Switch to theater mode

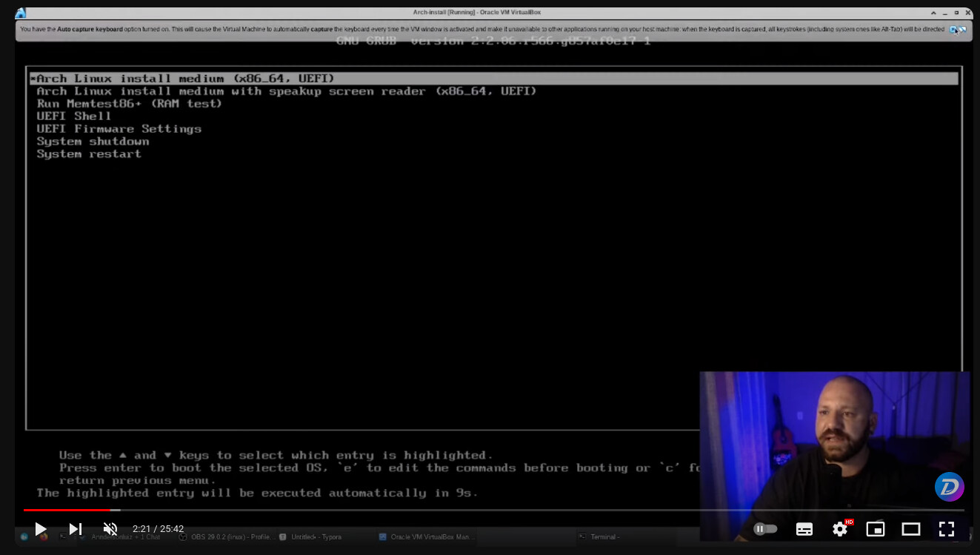911,529
